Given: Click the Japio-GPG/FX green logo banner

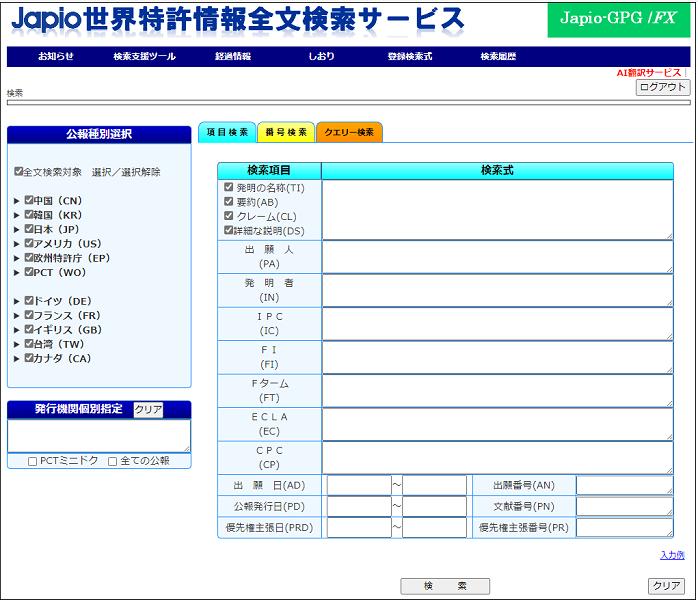Looking at the screenshot, I should [x=618, y=20].
